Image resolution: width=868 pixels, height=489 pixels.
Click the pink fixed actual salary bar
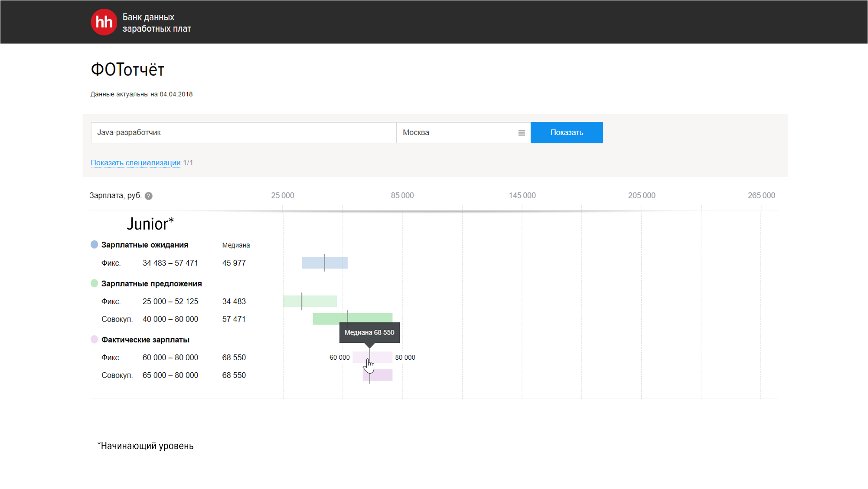[382, 357]
